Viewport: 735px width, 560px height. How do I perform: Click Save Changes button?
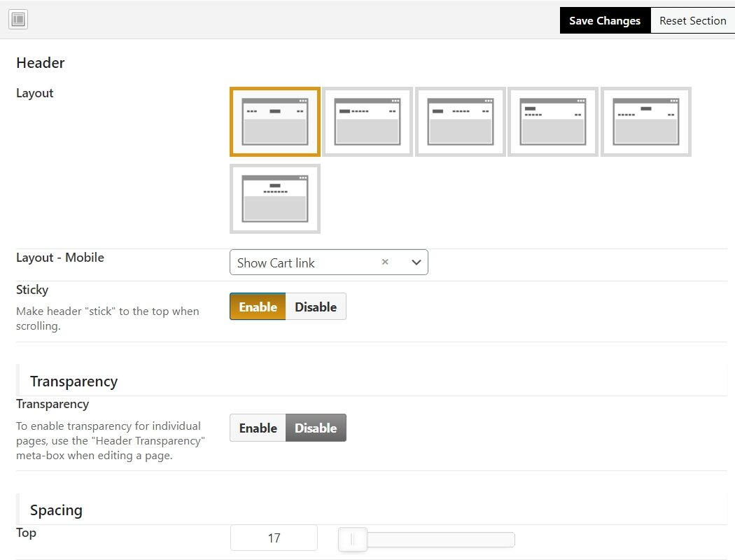click(x=605, y=20)
